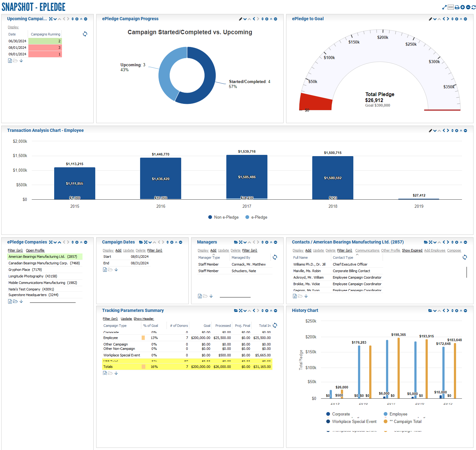The width and height of the screenshot is (476, 450).
Task: Open settings gear on ePledge Campaign Progress panel
Action: (x=267, y=19)
